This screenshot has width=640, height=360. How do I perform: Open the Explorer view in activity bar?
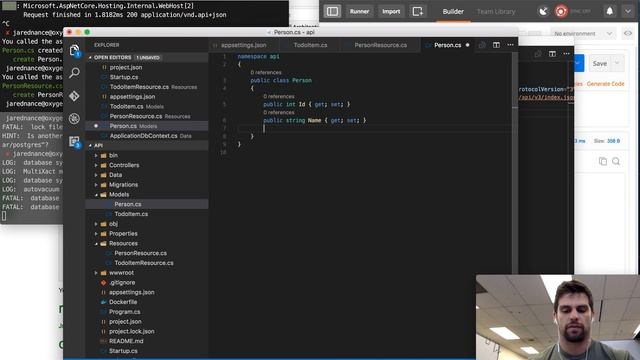(x=74, y=50)
